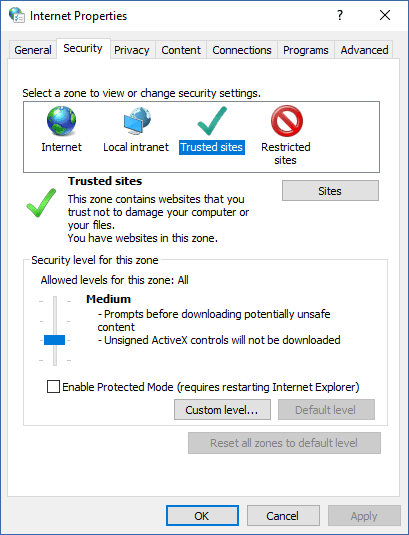
Task: Select the Trusted sites checkmark icon
Action: 212,120
